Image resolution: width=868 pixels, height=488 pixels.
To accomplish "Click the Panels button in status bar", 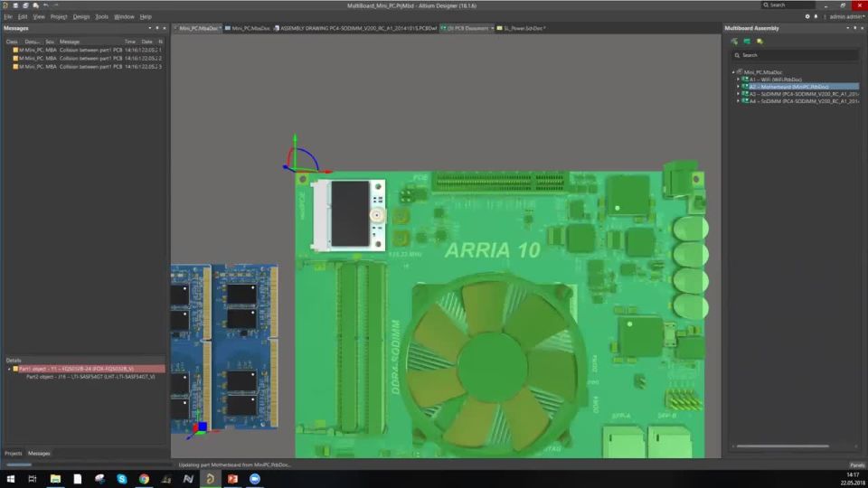I will 856,465.
